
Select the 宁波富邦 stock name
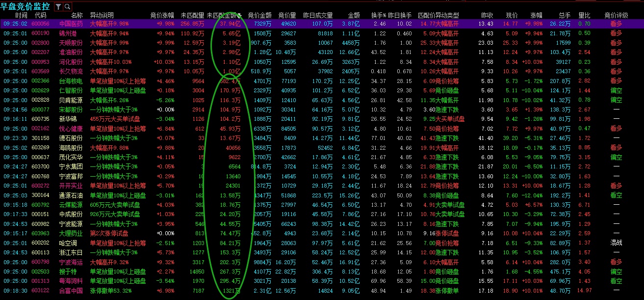pos(71,176)
